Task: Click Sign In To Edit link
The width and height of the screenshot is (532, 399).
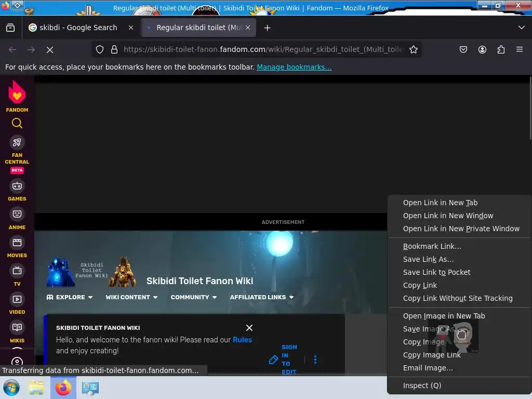Action: (x=289, y=360)
